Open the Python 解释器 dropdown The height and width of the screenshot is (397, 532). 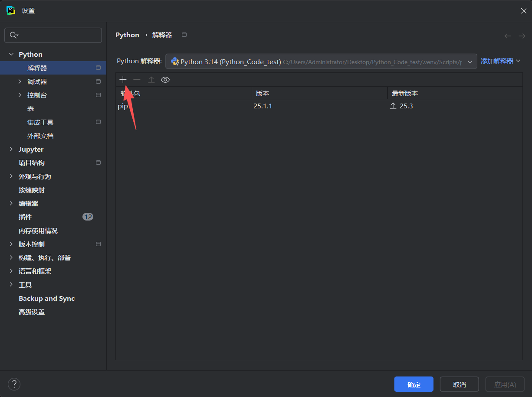click(x=321, y=62)
